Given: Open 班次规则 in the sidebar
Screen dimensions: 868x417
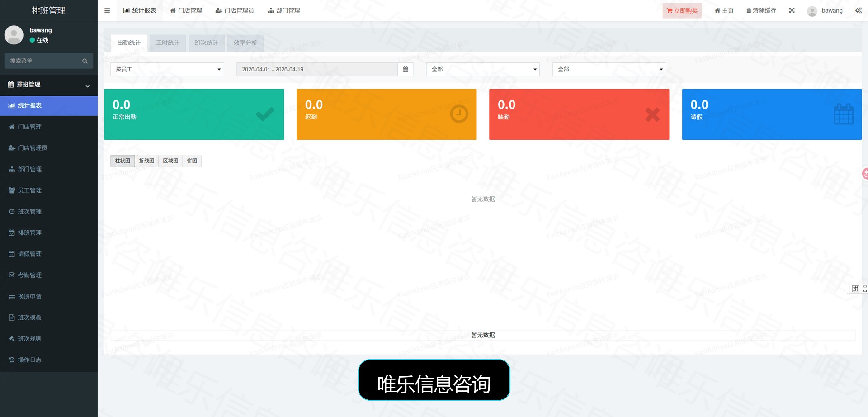Looking at the screenshot, I should (49, 338).
